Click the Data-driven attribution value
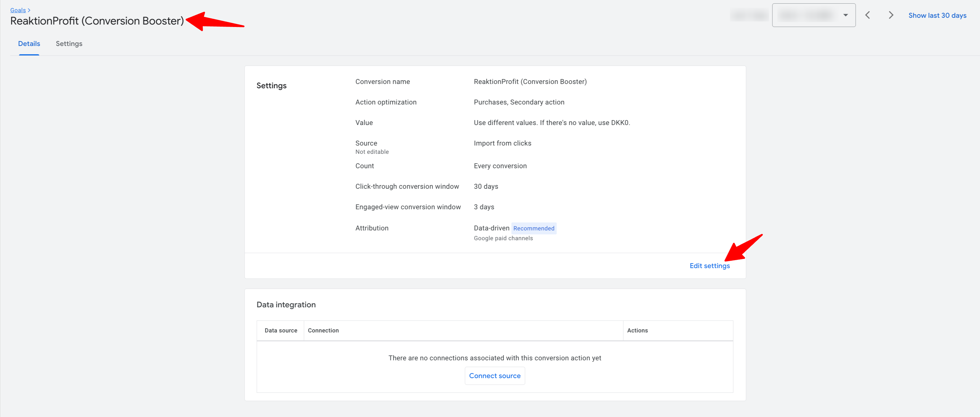The image size is (980, 417). pos(491,228)
